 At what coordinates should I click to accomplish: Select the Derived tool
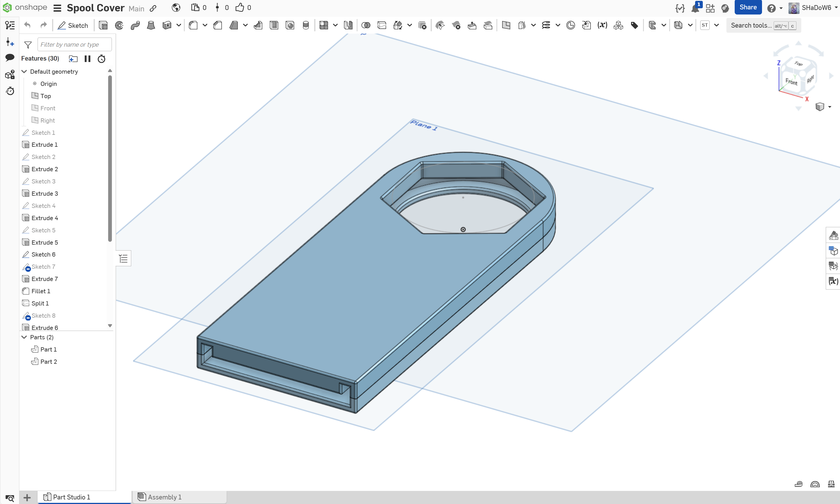(x=586, y=26)
